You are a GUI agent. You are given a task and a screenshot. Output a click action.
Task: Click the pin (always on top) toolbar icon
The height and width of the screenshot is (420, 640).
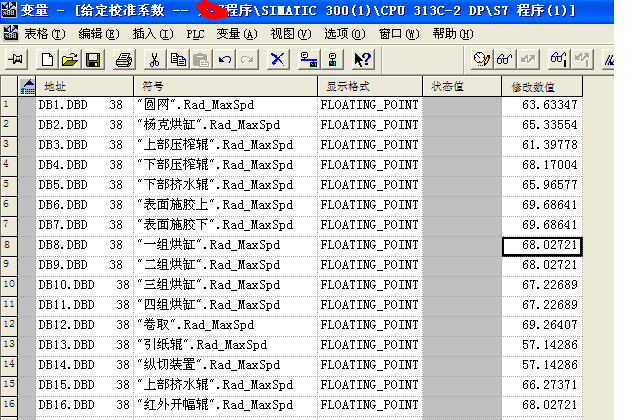[16, 60]
